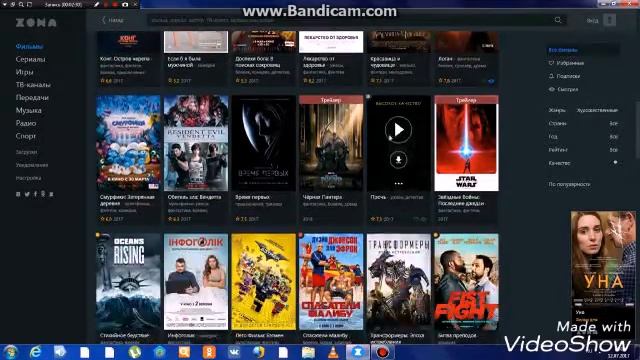Open the Передачи section

coord(32,98)
